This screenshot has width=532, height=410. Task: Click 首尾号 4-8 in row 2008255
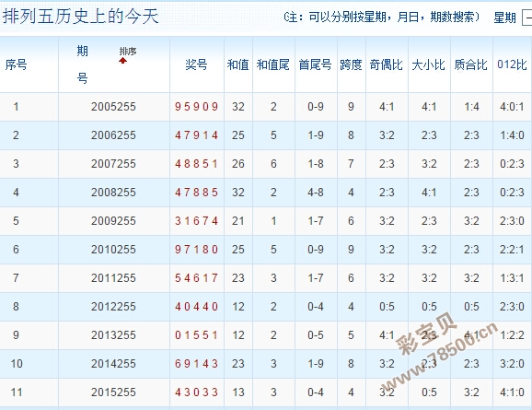coord(315,193)
